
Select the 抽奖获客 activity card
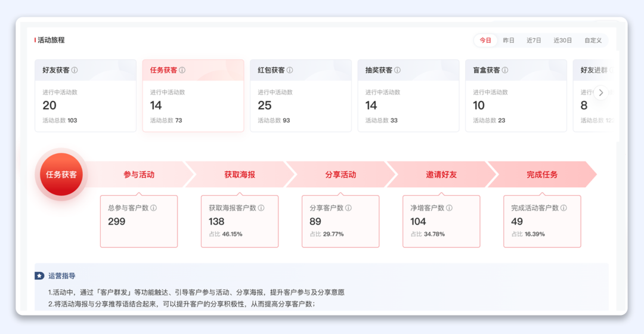[x=408, y=95]
